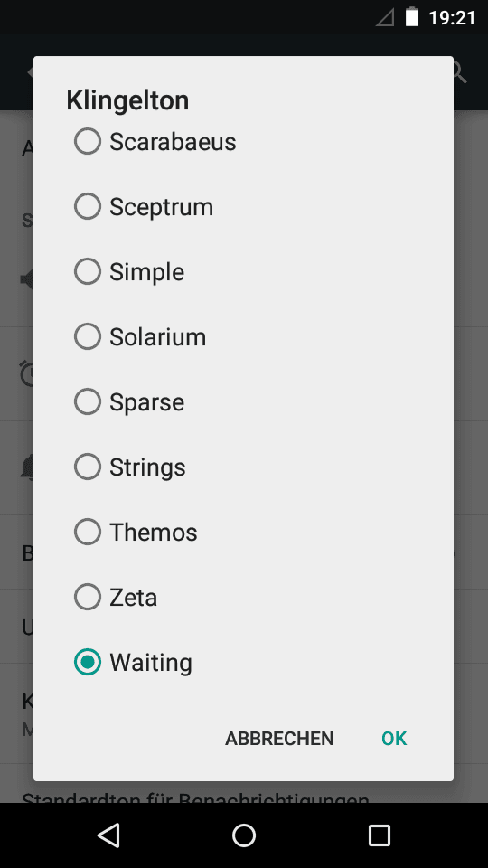Confirm the ringtone with the OK button
The height and width of the screenshot is (868, 488).
(394, 739)
